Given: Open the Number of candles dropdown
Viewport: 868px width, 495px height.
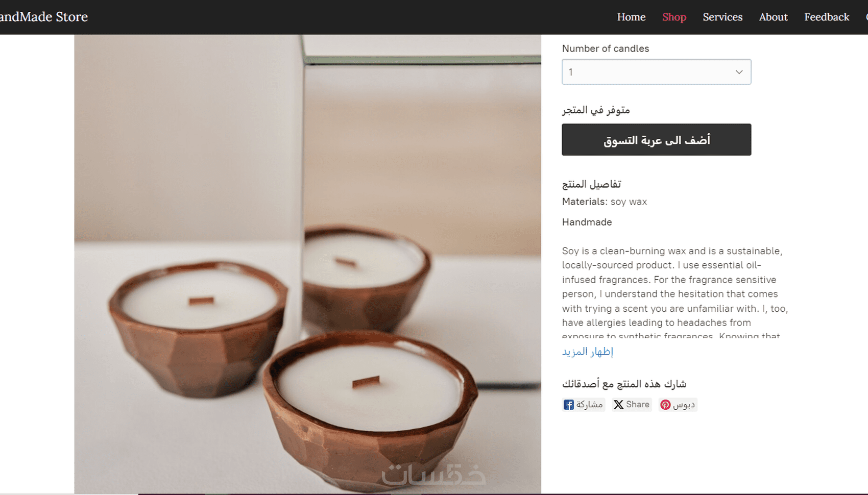Looking at the screenshot, I should pyautogui.click(x=656, y=72).
